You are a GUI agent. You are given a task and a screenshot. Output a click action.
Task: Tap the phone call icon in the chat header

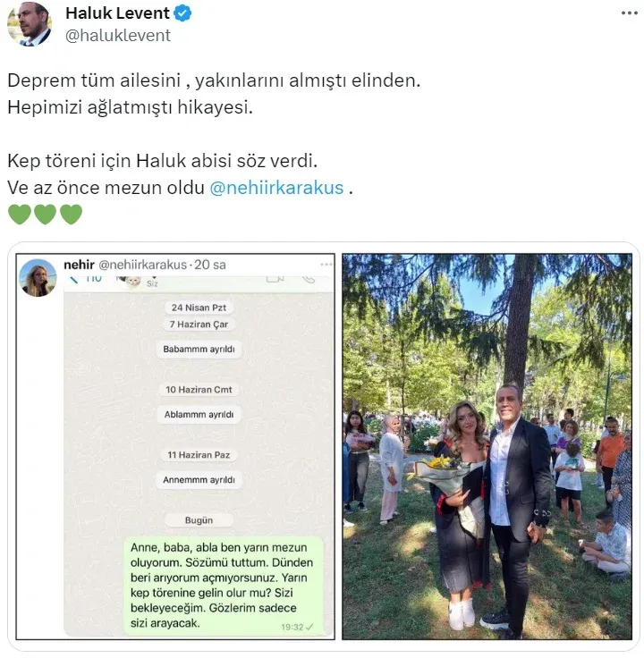pos(309,279)
